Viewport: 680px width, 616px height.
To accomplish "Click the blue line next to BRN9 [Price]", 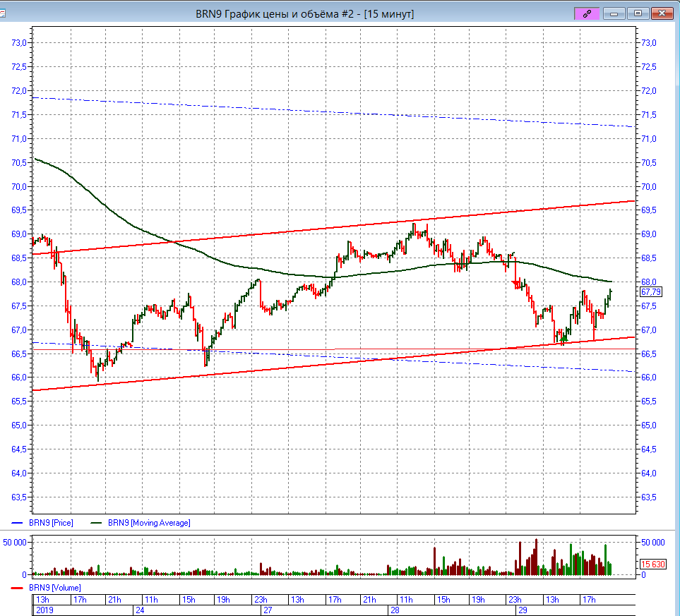I will click(x=19, y=523).
